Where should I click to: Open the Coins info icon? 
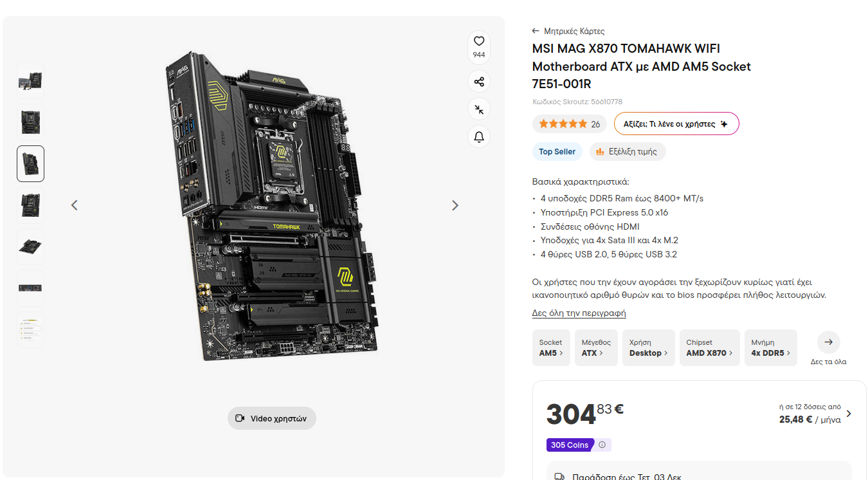(602, 445)
